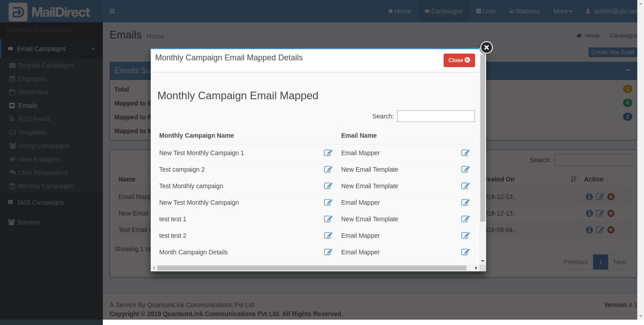Go to Lists in top navigation

pyautogui.click(x=486, y=11)
